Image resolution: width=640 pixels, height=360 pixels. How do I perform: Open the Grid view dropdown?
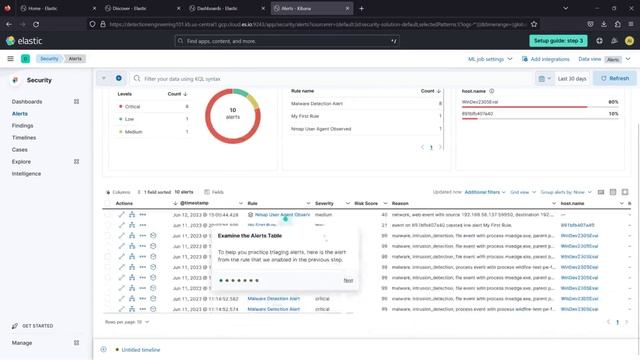(523, 192)
